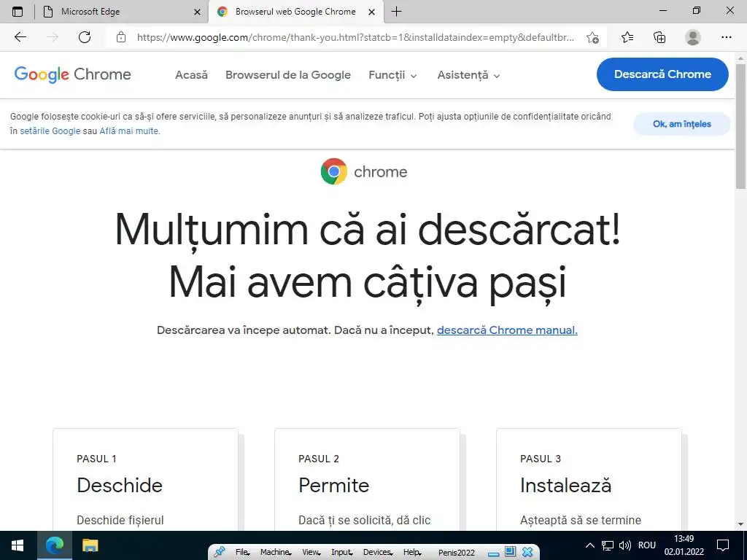This screenshot has width=747, height=560.
Task: Close the Microsoft Edge tab
Action: pyautogui.click(x=197, y=12)
